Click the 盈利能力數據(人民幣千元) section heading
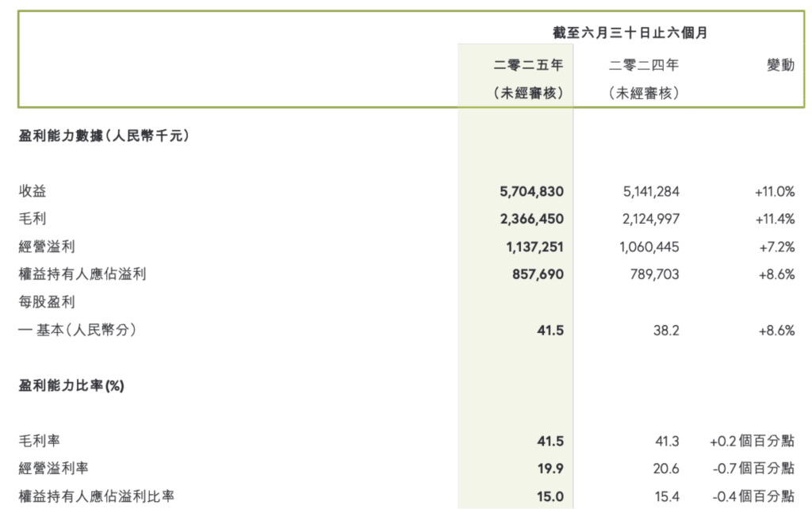Screen dimensions: 812x509 click(103, 136)
